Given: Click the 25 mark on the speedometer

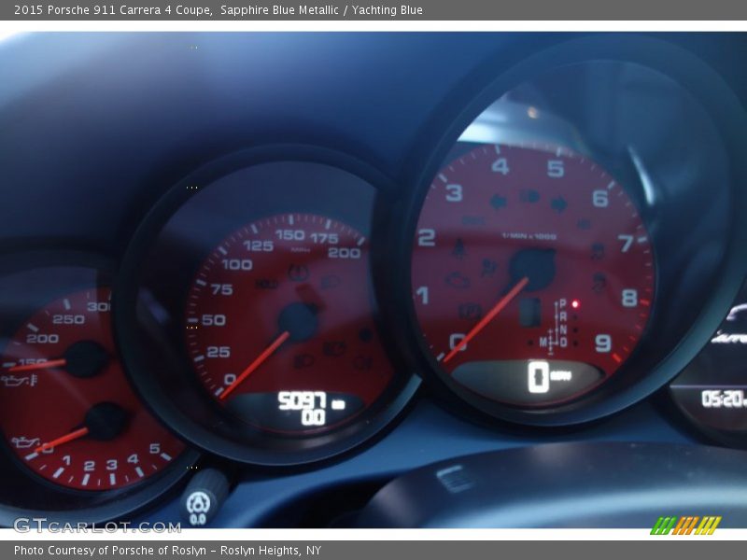Looking at the screenshot, I should (x=218, y=352).
